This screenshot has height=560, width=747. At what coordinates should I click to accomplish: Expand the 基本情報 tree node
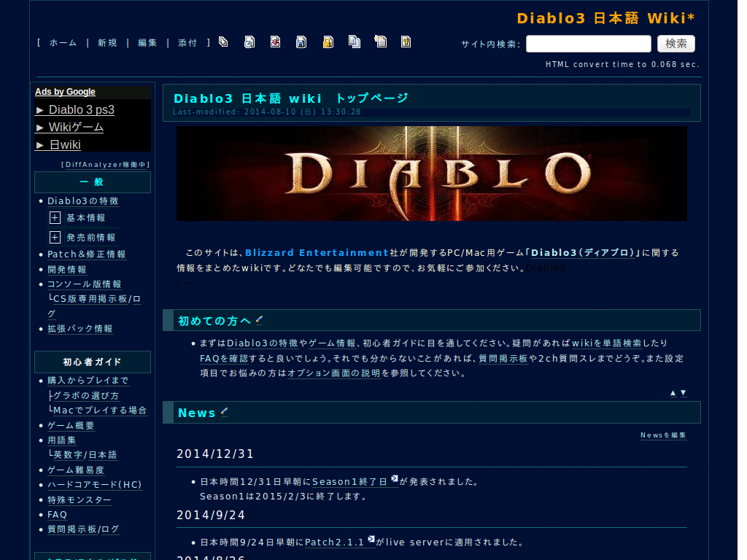pyautogui.click(x=55, y=217)
